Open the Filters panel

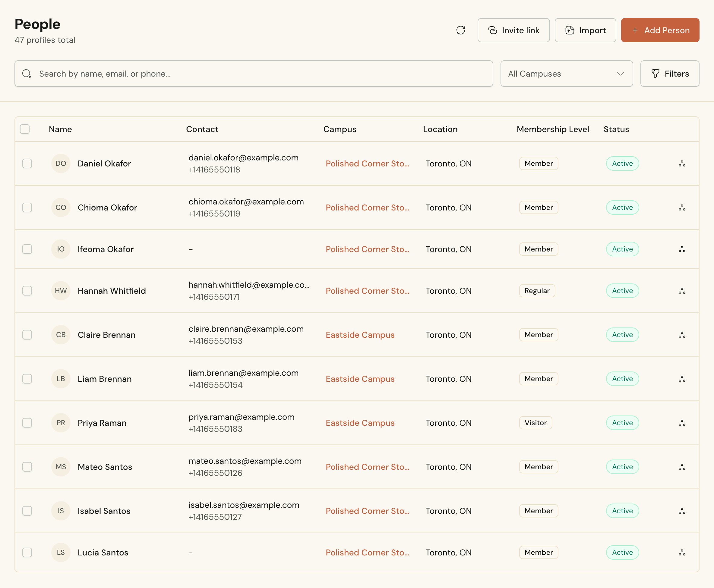tap(670, 74)
